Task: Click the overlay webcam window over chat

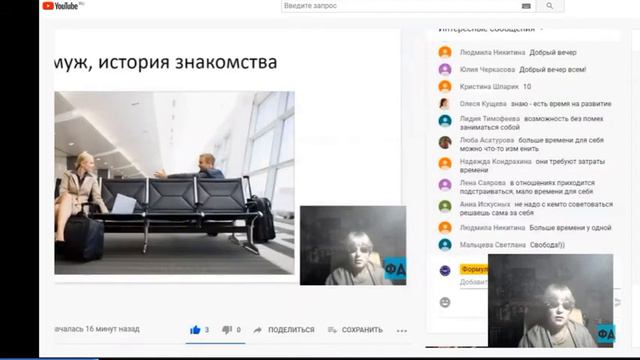Action: pyautogui.click(x=550, y=300)
